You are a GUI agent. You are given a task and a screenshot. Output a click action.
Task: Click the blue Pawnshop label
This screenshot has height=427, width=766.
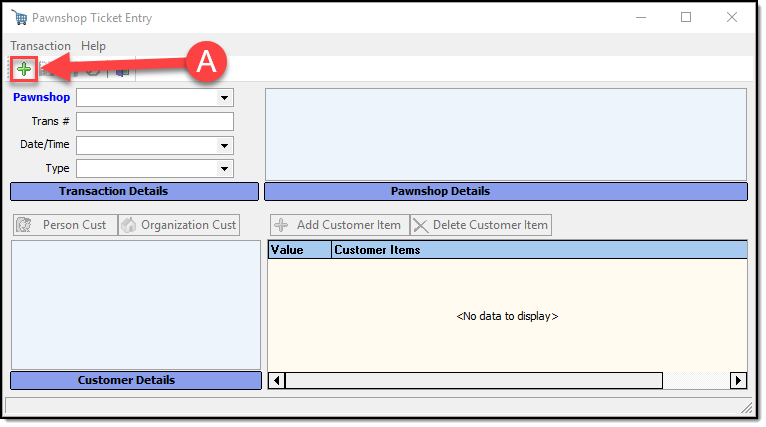[41, 98]
